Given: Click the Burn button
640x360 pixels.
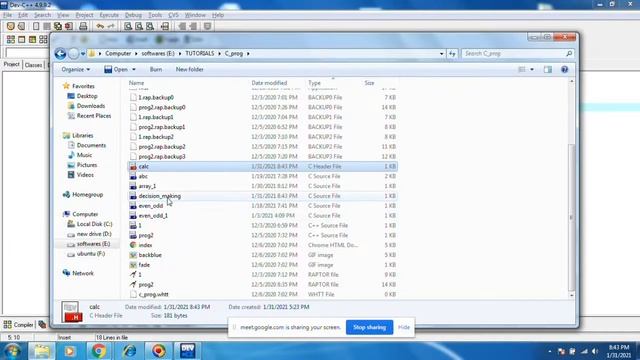Looking at the screenshot, I should [x=156, y=69].
